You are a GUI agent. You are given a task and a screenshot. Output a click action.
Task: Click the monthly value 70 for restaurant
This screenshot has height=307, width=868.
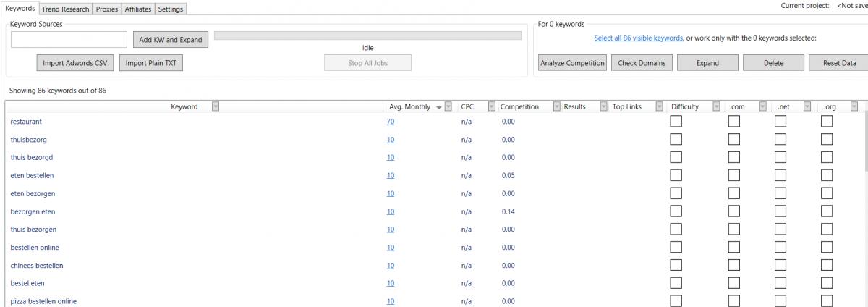click(391, 122)
